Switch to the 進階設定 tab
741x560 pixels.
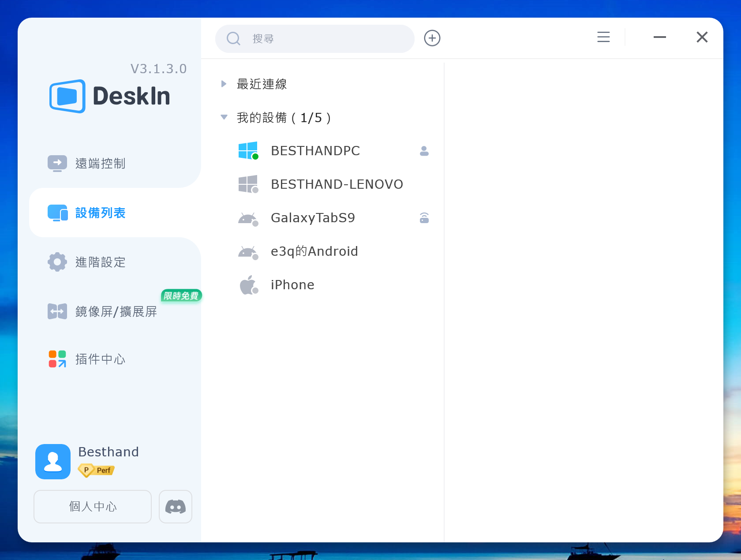tap(100, 262)
